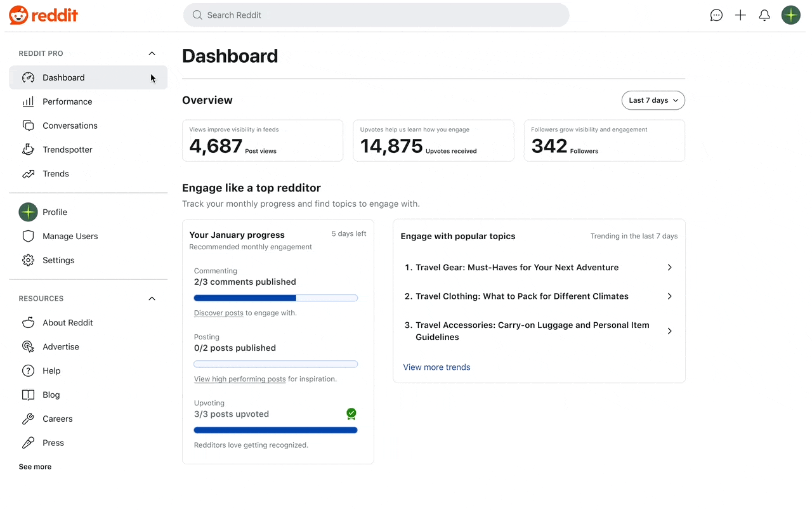Click the Commenting progress bar
Viewport: 812px width, 510px height.
point(275,297)
